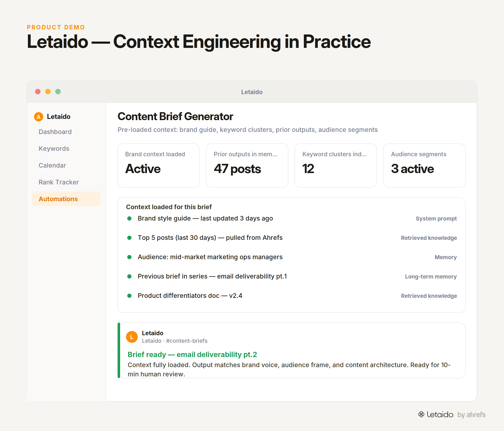Click the 'Brief ready — email deliverability pt.2' link
The height and width of the screenshot is (431, 504).
(x=192, y=355)
